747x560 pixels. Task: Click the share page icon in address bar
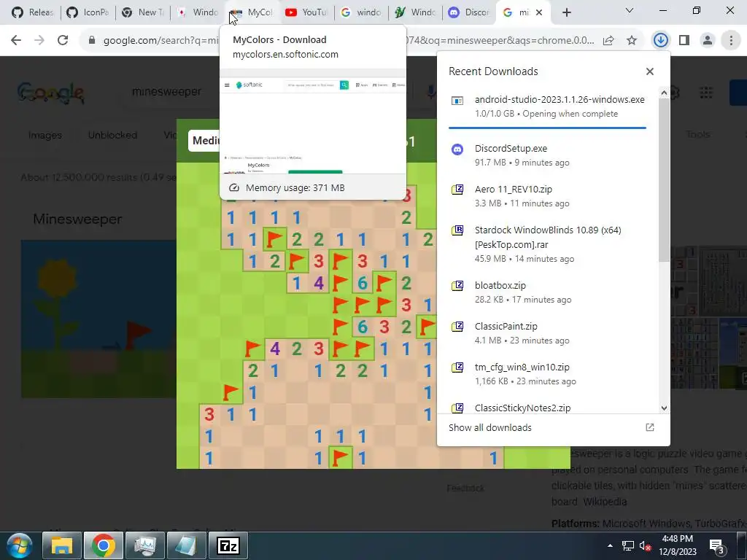click(x=608, y=41)
